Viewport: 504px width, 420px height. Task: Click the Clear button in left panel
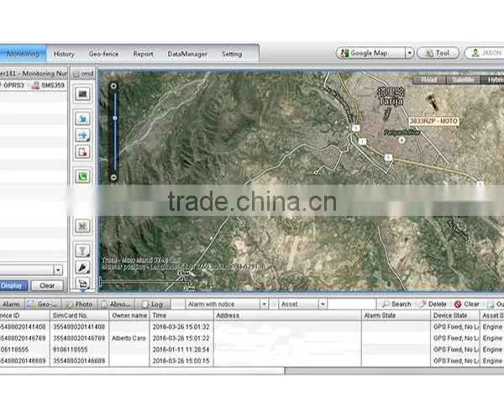(47, 286)
